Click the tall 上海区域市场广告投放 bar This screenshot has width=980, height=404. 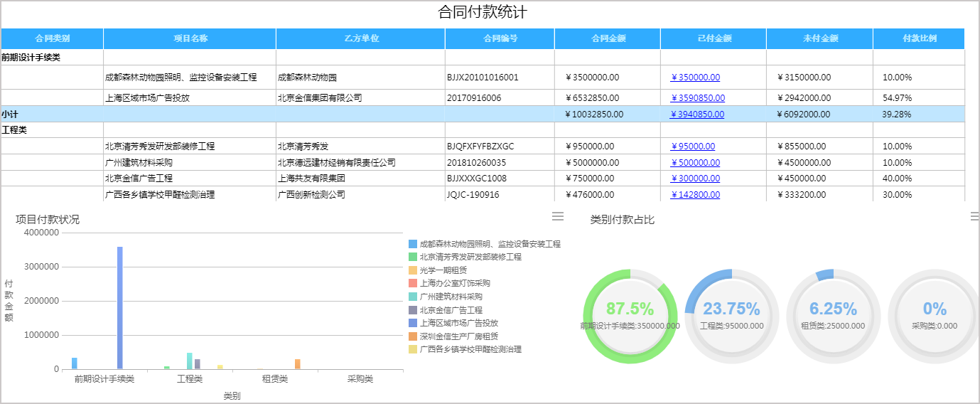pyautogui.click(x=120, y=308)
